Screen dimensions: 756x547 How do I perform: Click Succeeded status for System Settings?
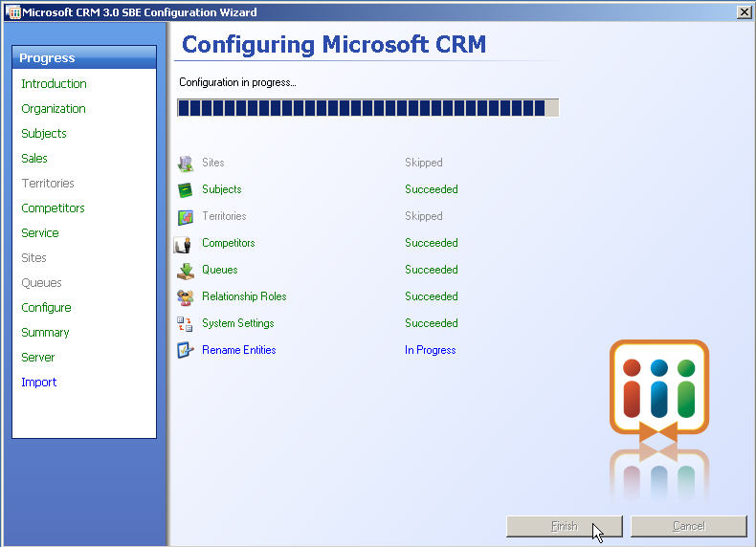coord(432,323)
